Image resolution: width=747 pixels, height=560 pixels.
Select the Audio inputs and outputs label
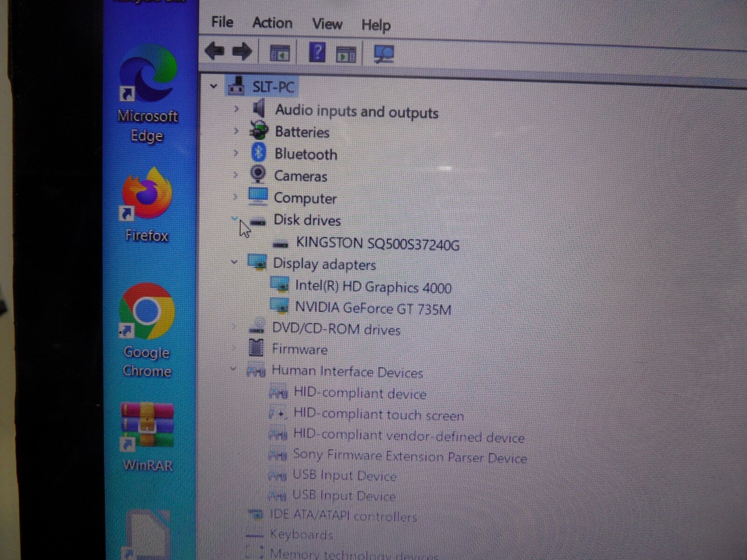357,112
